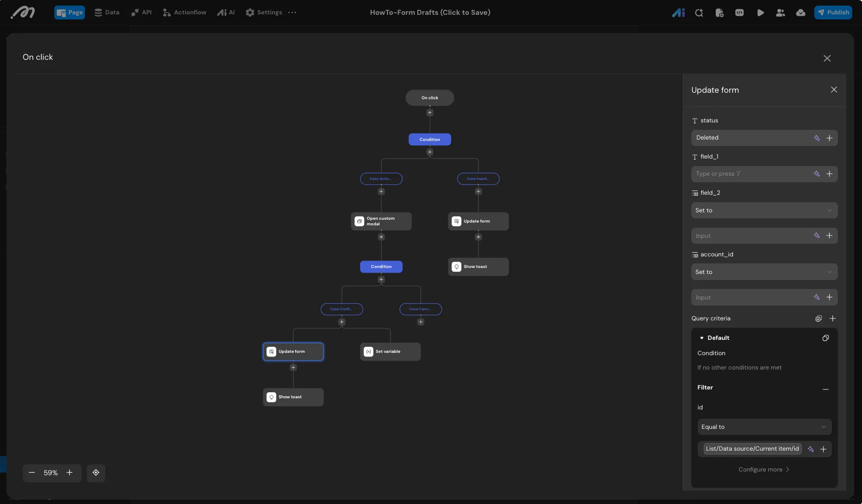Screen dimensions: 862x504
Task: Select the Open custom modal node
Action: point(381,221)
